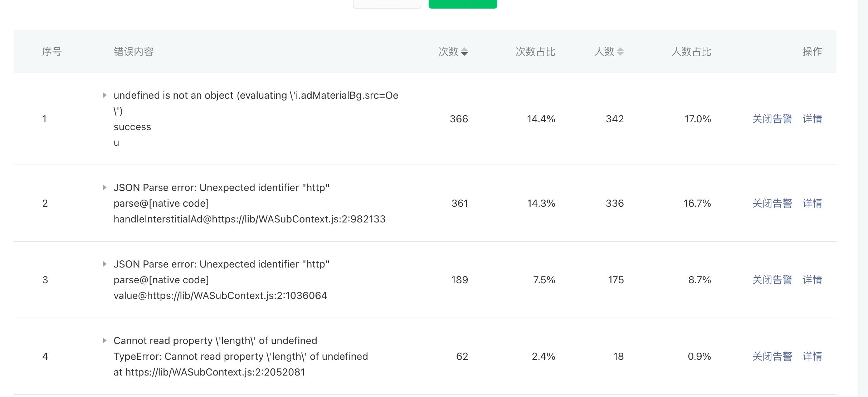The height and width of the screenshot is (397, 868).
Task: Expand the handleInterstitialAd JSON Parse error row
Action: pos(104,187)
